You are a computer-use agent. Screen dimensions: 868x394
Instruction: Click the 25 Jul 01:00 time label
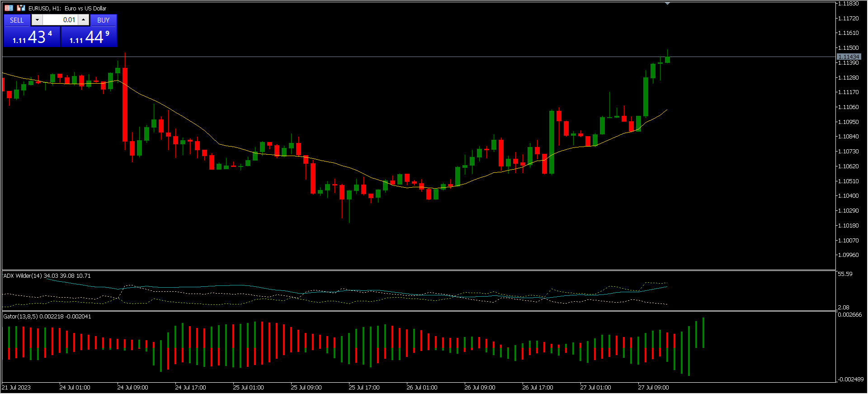click(249, 388)
